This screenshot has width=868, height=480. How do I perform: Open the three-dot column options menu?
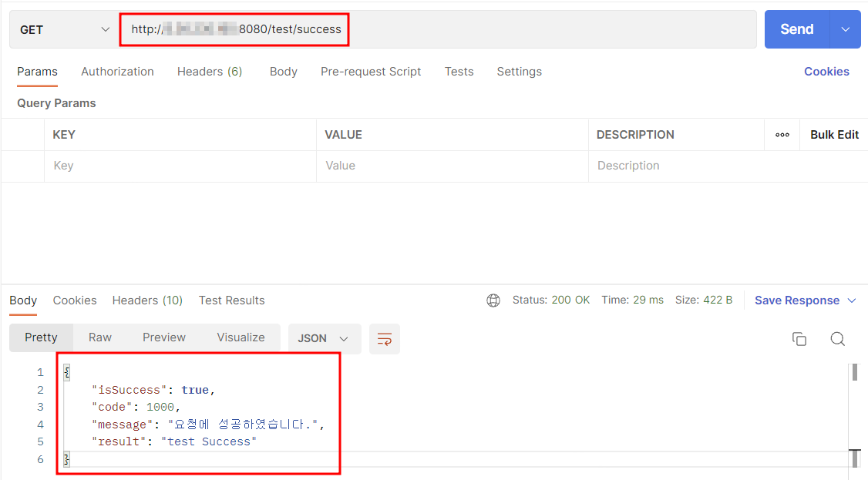(782, 134)
